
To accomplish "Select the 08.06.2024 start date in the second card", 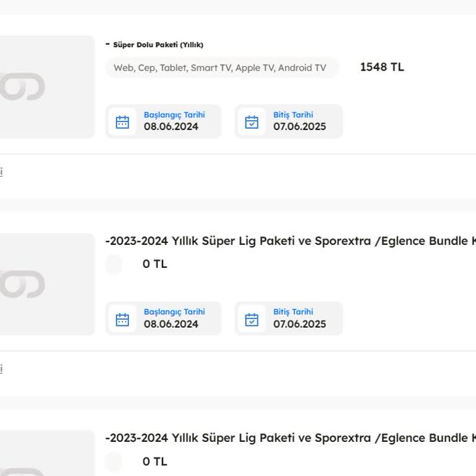I will click(171, 324).
